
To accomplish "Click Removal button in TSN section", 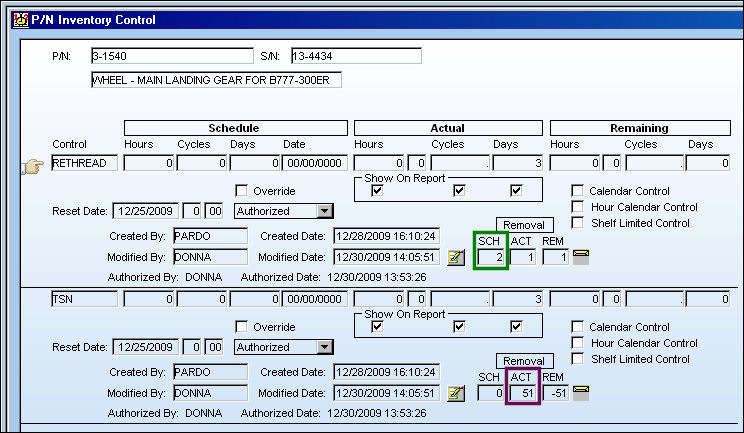I will 524,361.
